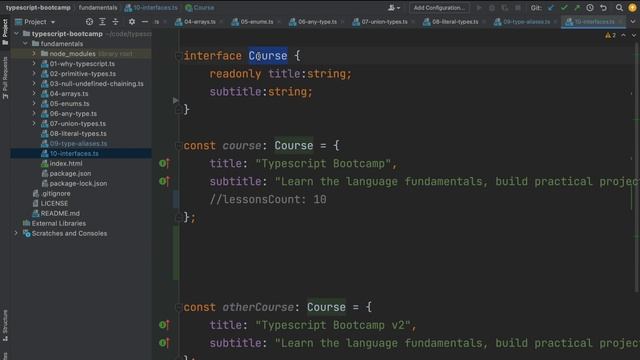Click implements gutter icon beside title "Typescript Bootcamp",

(x=164, y=164)
